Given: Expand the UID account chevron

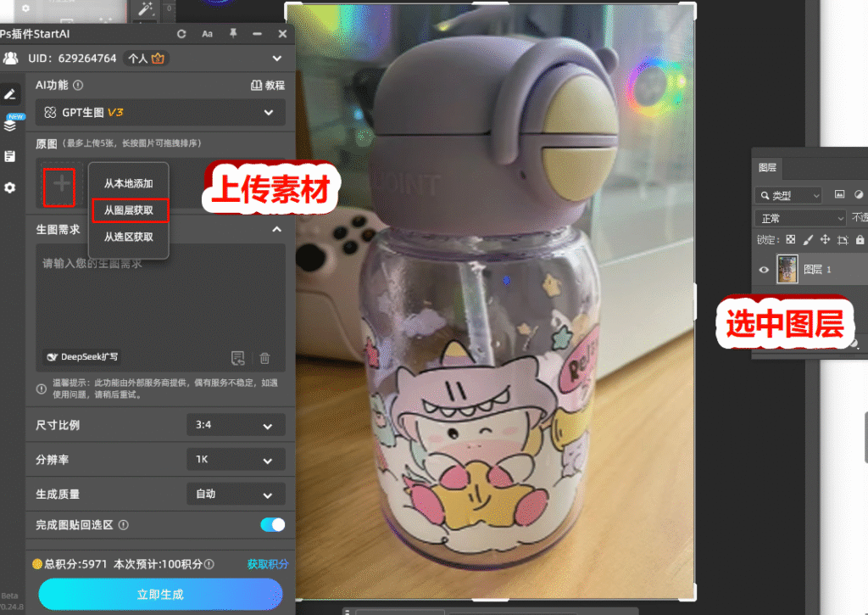Looking at the screenshot, I should click(277, 59).
